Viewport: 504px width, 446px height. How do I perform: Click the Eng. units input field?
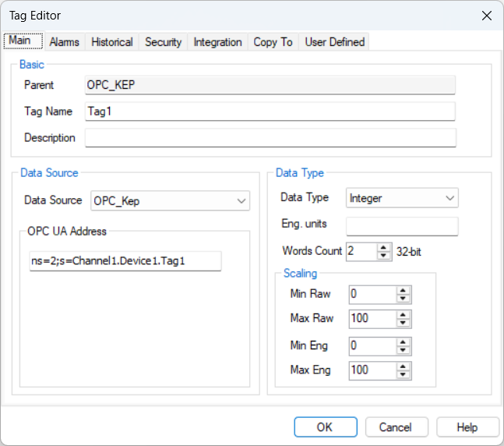(x=402, y=226)
